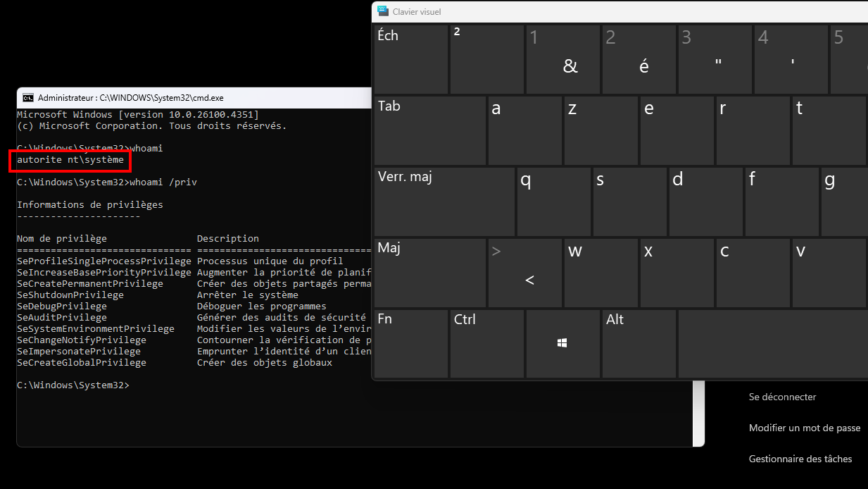Toggle the Ctrl modifier key
The image size is (868, 489).
coord(486,343)
